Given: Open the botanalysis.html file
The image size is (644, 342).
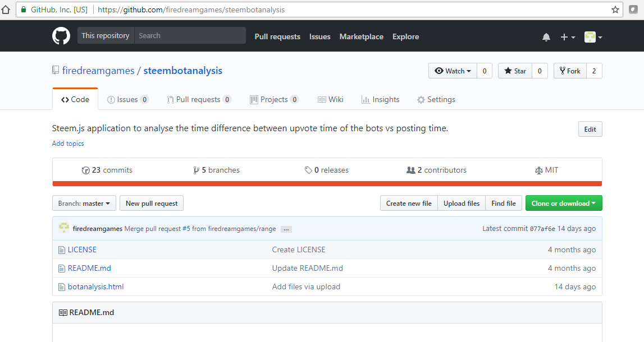Looking at the screenshot, I should [95, 286].
